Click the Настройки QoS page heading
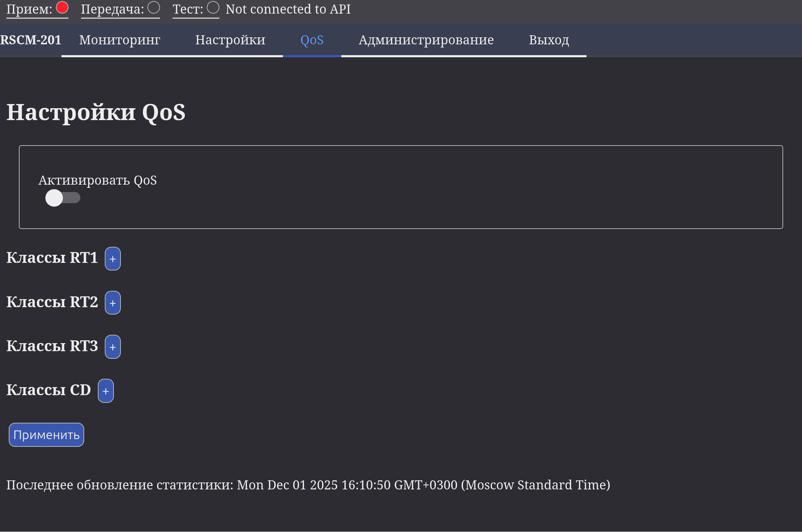802x532 pixels. 96,112
